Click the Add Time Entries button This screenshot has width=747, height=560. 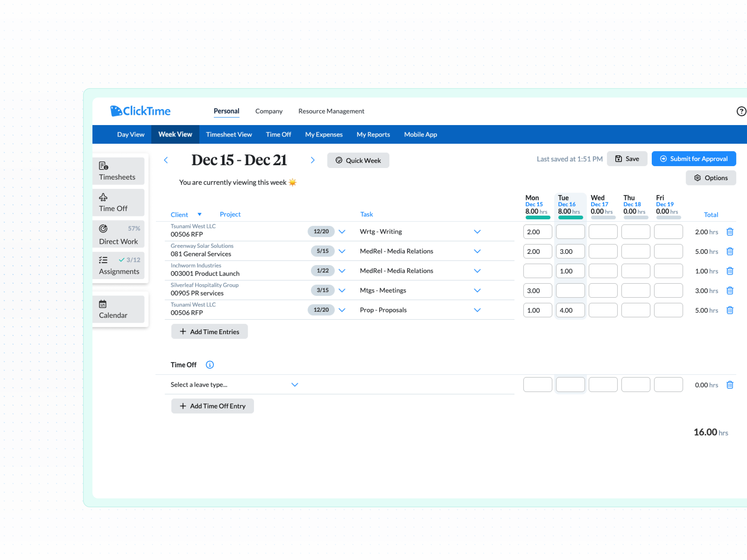click(209, 331)
